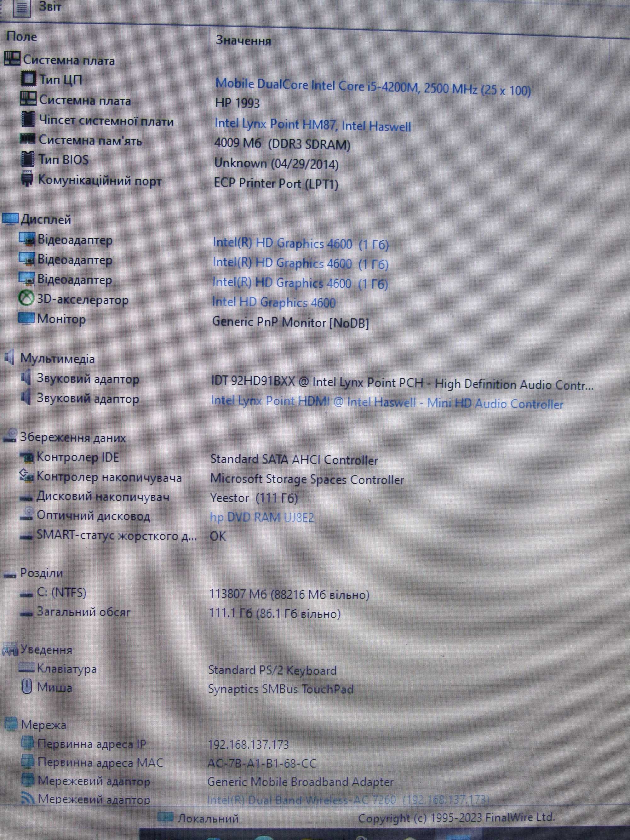Open the Intel Dual Band Wireless-AC 7260 link
This screenshot has width=630, height=840.
point(348,801)
